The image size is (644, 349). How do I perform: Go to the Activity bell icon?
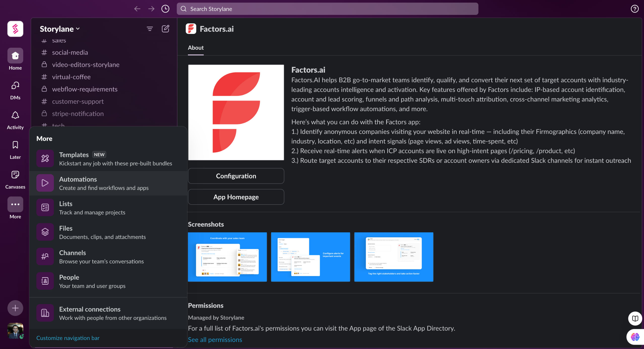tap(15, 120)
